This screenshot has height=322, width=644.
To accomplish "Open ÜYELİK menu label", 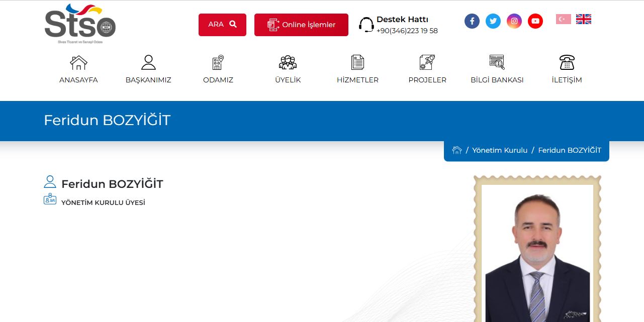I will tap(288, 80).
